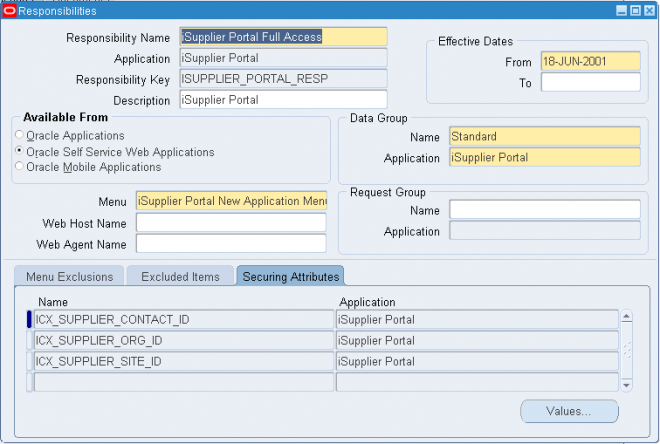Click the empty fourth Application cell
The image size is (660, 444).
click(x=477, y=382)
